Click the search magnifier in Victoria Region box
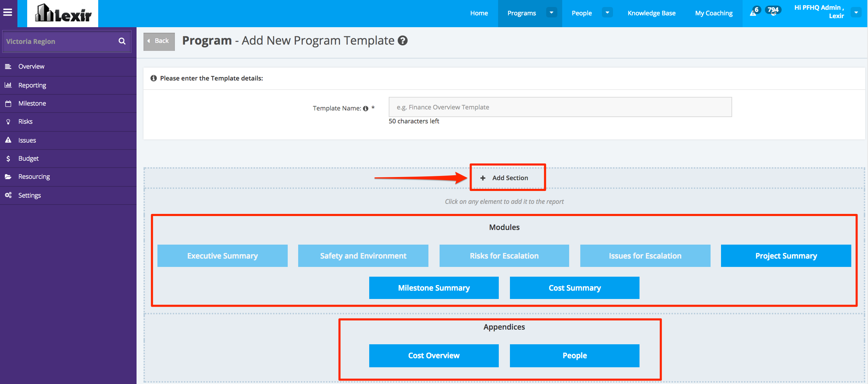This screenshot has width=868, height=384. 122,41
